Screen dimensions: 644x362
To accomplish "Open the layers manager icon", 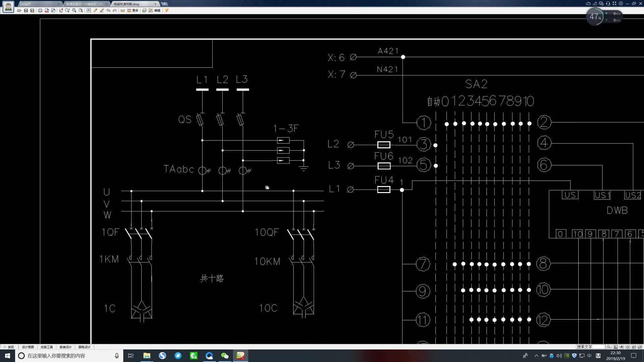I will [144, 10].
